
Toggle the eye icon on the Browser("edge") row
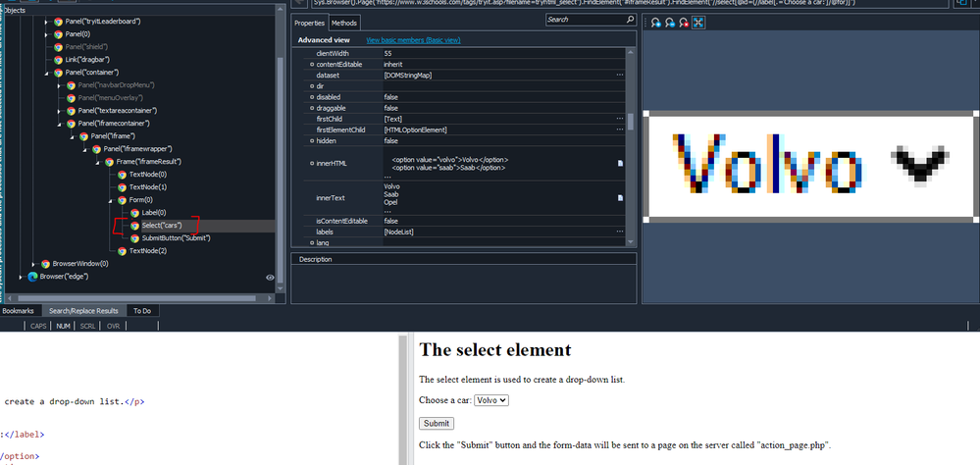coord(270,277)
